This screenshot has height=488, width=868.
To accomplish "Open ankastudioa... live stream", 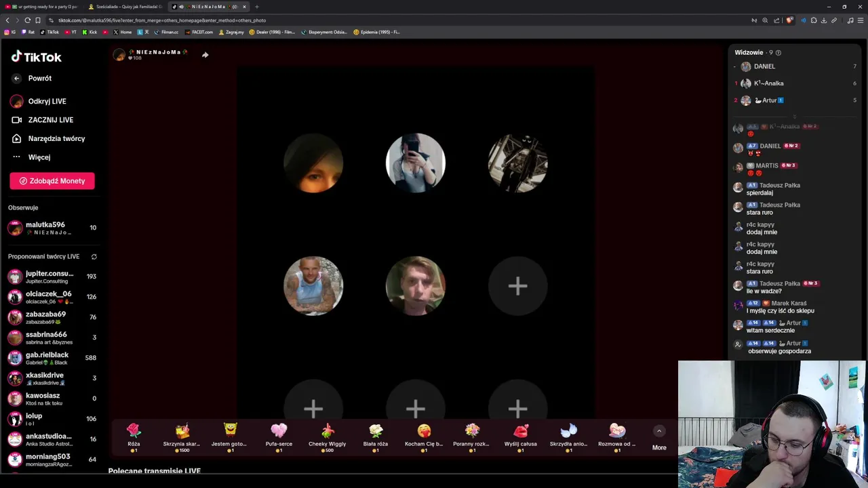I will pyautogui.click(x=52, y=439).
